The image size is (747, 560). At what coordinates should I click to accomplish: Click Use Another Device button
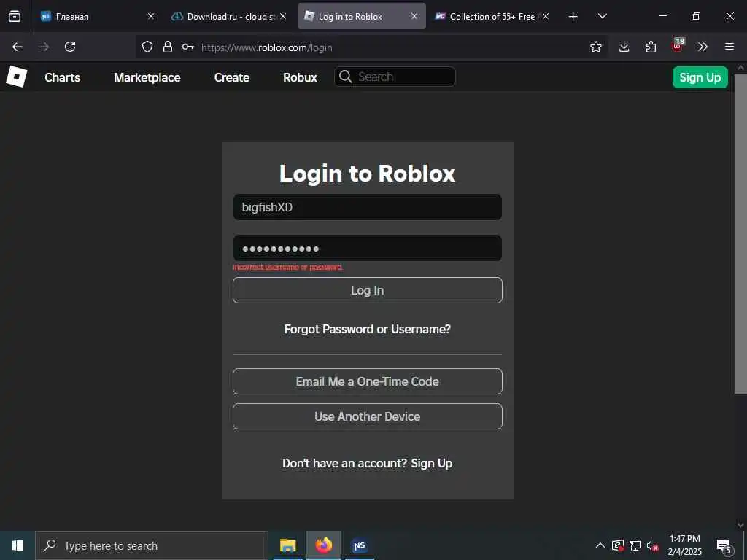tap(368, 416)
